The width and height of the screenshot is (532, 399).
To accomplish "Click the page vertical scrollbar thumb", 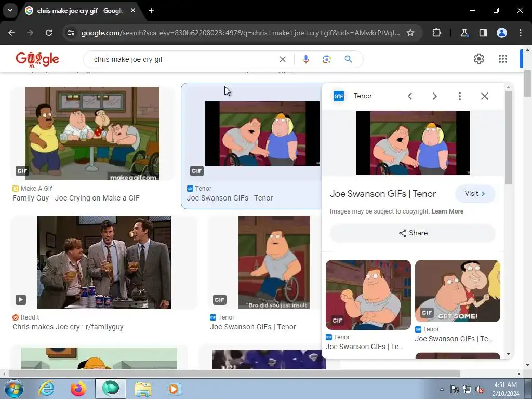I will pos(527,83).
